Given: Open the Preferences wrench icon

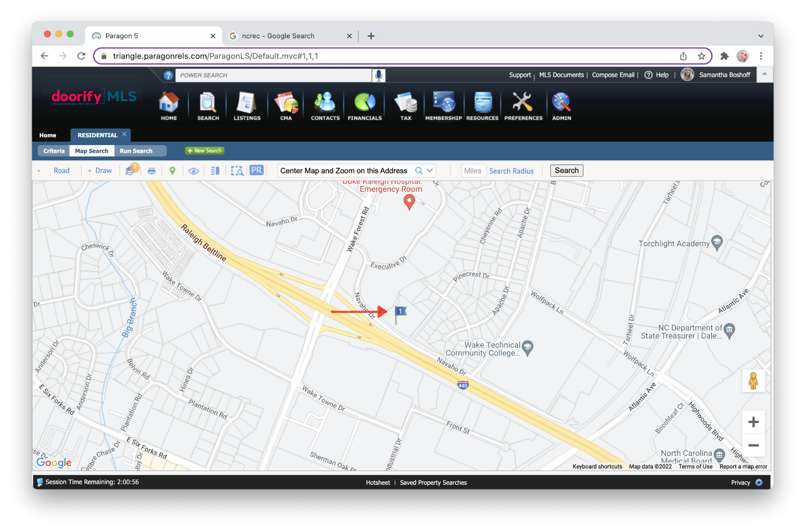Looking at the screenshot, I should tap(523, 106).
